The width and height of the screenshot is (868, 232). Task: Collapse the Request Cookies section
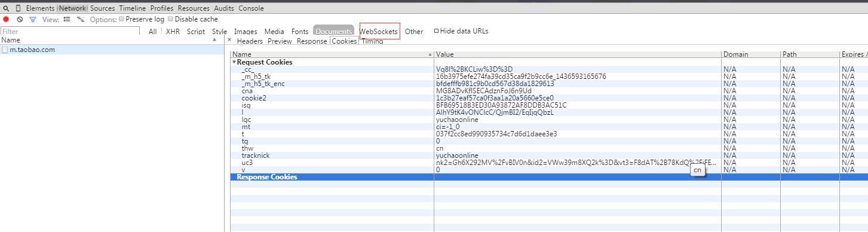coord(234,62)
